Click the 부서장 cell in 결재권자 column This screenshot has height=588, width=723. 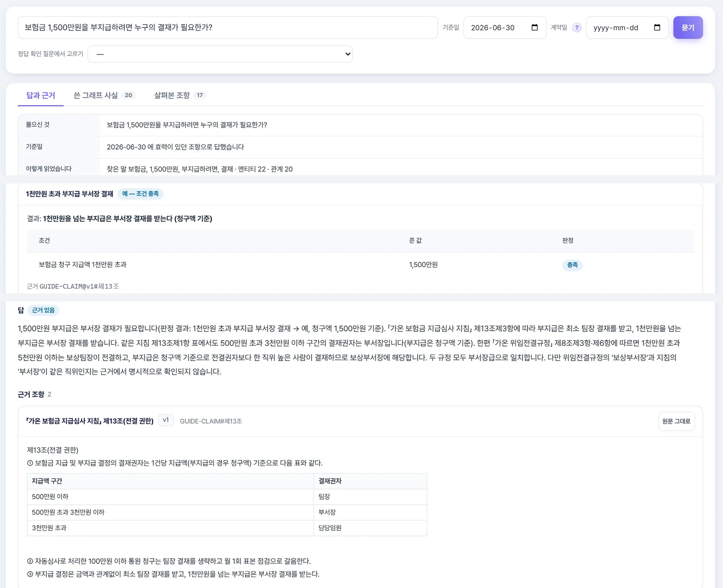point(370,512)
